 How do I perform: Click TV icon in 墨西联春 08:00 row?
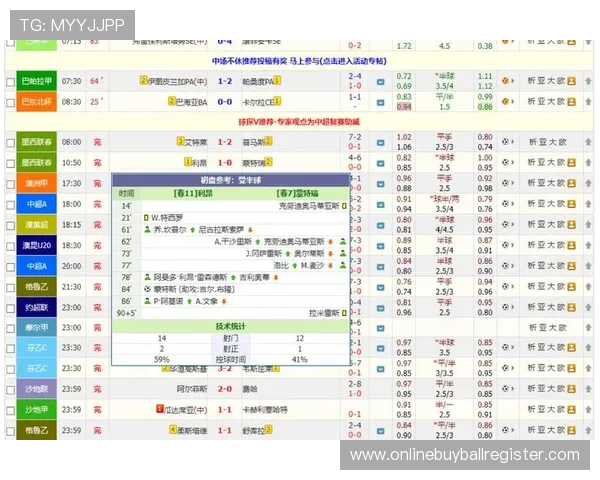click(380, 143)
